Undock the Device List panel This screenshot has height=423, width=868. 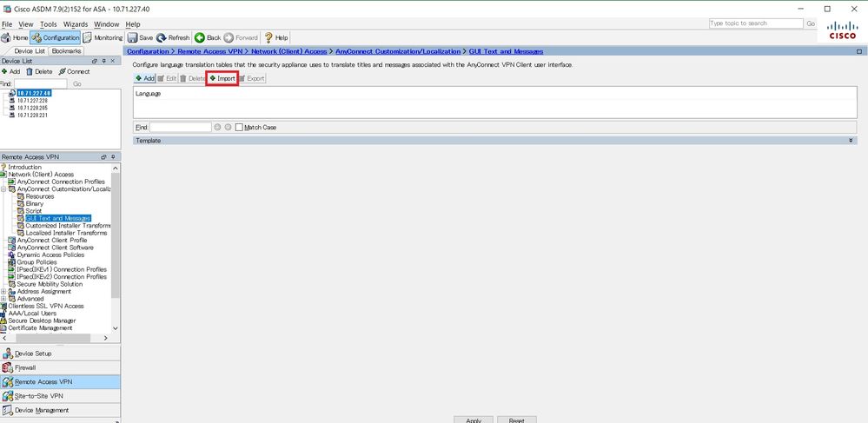pyautogui.click(x=95, y=61)
